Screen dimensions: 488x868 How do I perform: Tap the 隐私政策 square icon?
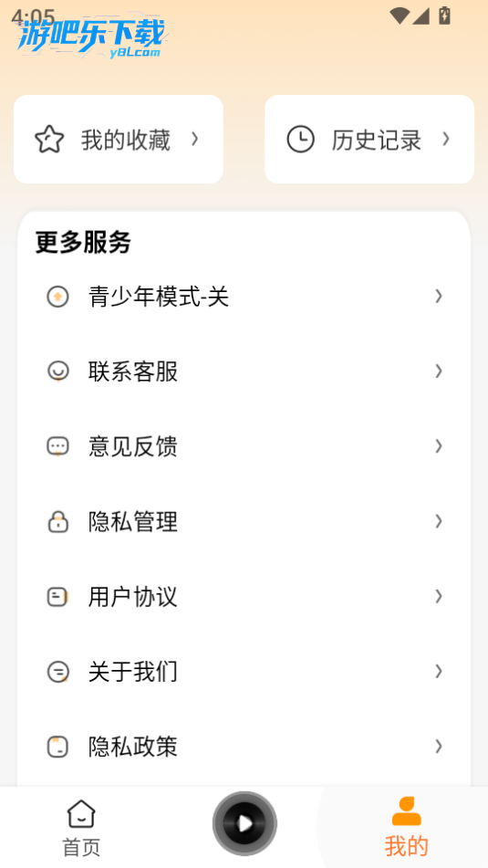57,747
